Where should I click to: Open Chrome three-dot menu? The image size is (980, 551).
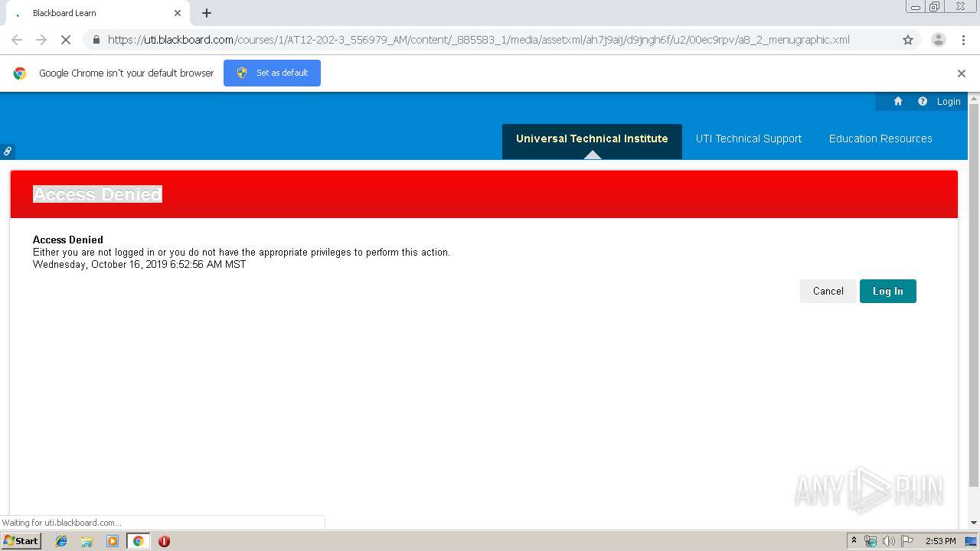[x=963, y=40]
